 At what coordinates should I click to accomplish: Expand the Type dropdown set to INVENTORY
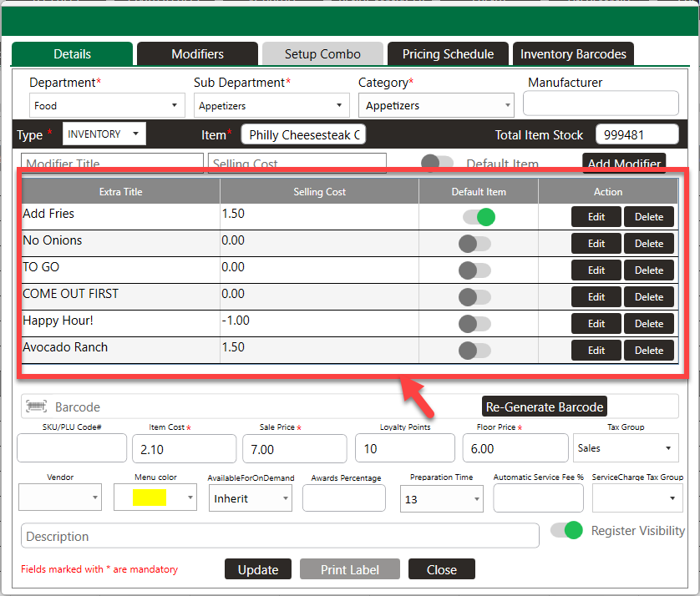[104, 134]
